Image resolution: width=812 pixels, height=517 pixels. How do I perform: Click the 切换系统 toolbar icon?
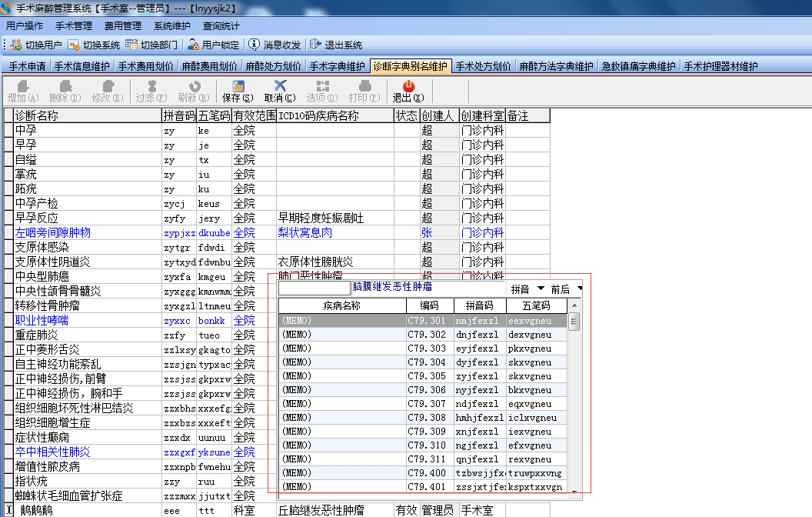(x=74, y=45)
